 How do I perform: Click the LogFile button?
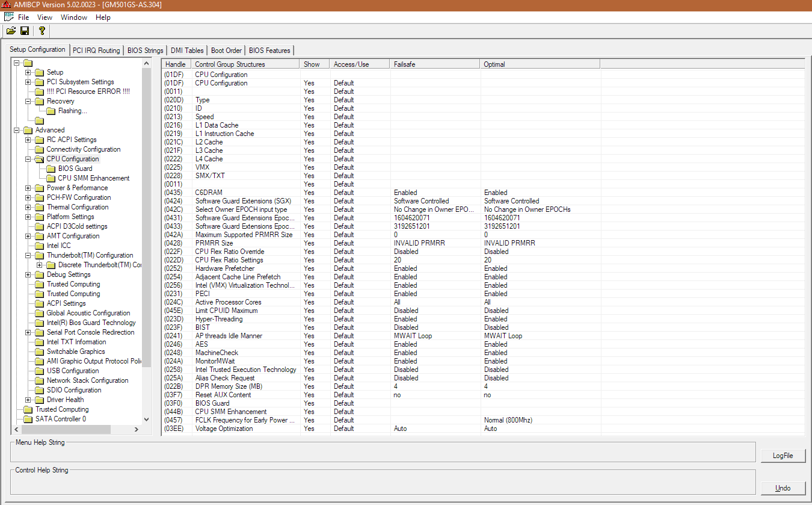pos(783,456)
